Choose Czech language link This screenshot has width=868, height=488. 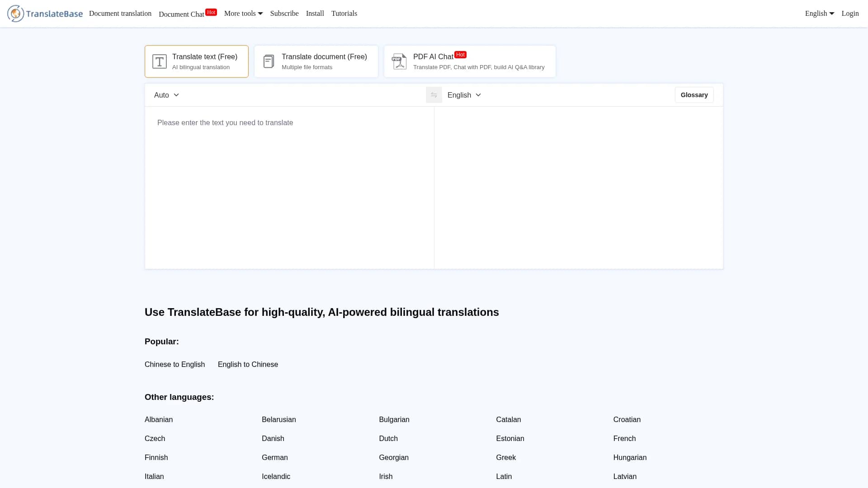155,438
